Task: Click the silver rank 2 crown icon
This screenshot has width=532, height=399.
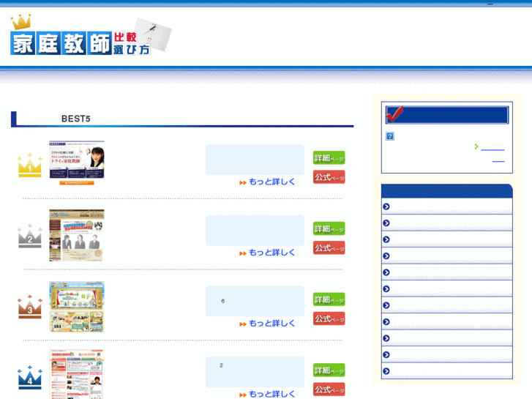Action: pos(30,236)
